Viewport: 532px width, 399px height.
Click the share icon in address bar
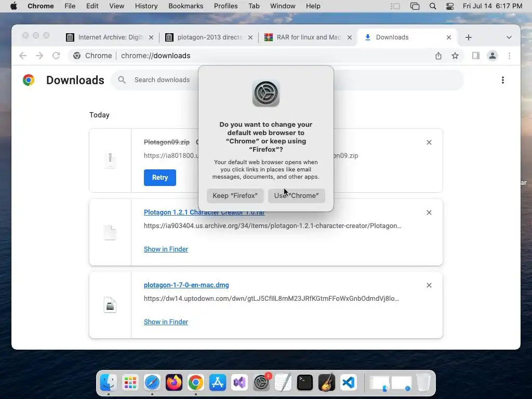click(x=438, y=56)
